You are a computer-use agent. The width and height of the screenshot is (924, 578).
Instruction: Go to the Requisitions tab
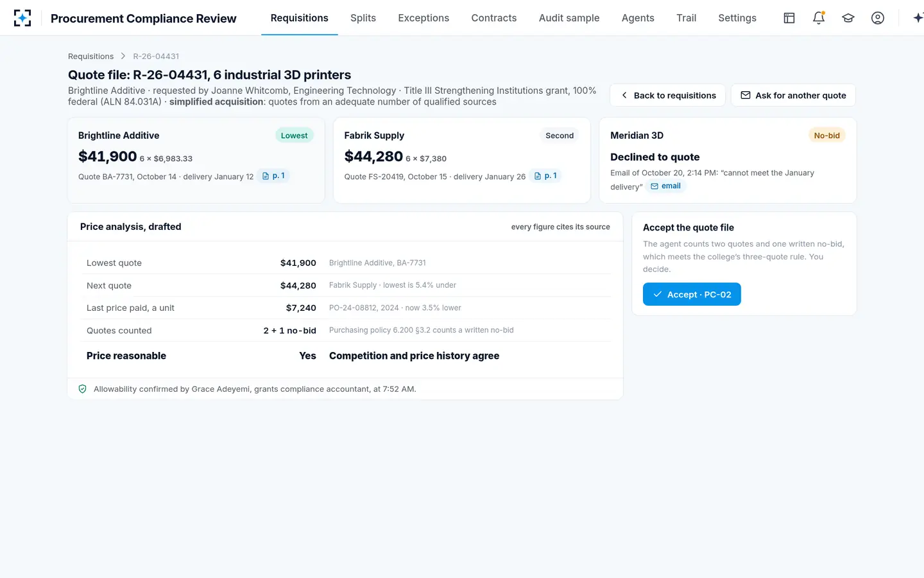point(300,18)
